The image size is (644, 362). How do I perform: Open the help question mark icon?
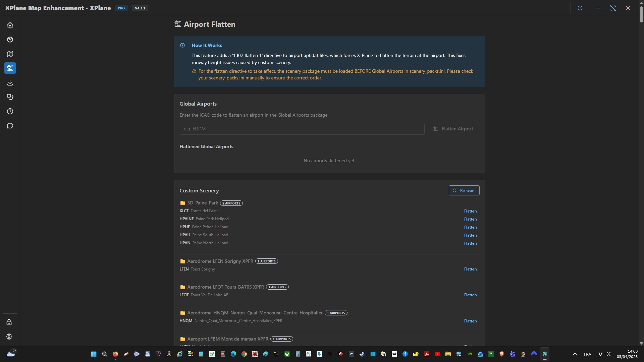(x=10, y=111)
